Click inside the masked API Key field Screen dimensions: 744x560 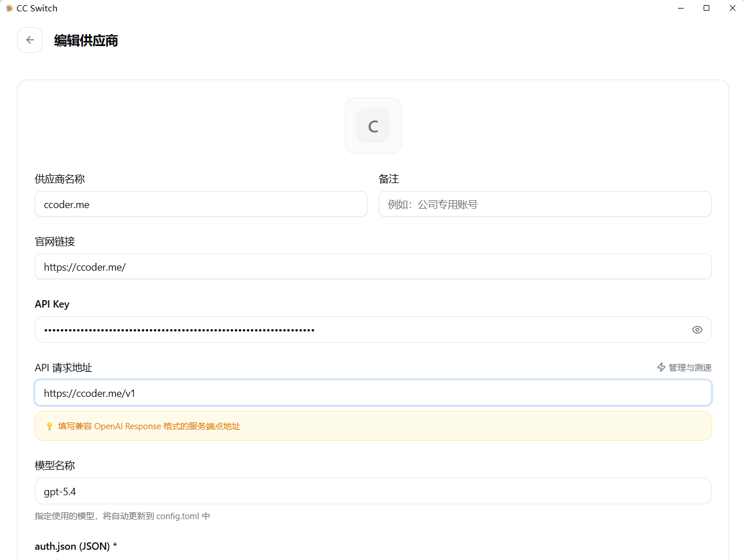[358, 330]
